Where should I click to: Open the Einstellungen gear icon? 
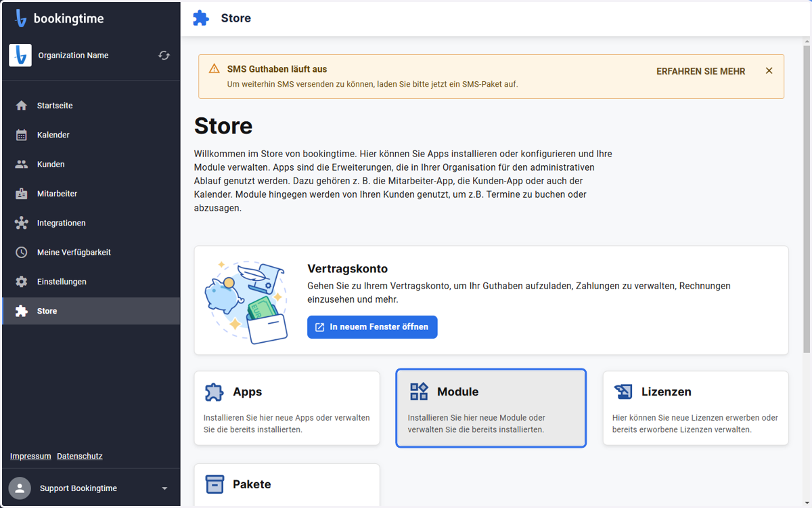pos(22,282)
